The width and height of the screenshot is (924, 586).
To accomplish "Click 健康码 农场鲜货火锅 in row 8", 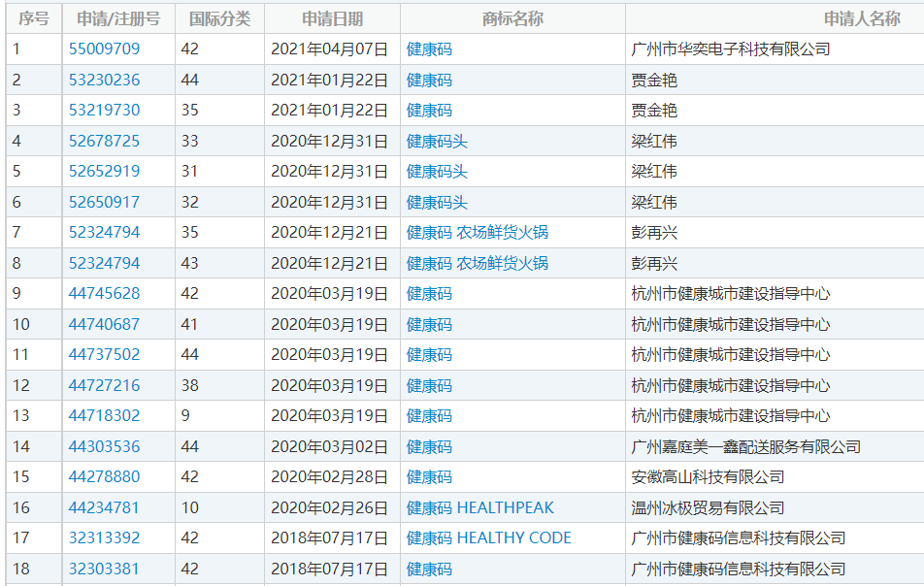I will click(478, 263).
